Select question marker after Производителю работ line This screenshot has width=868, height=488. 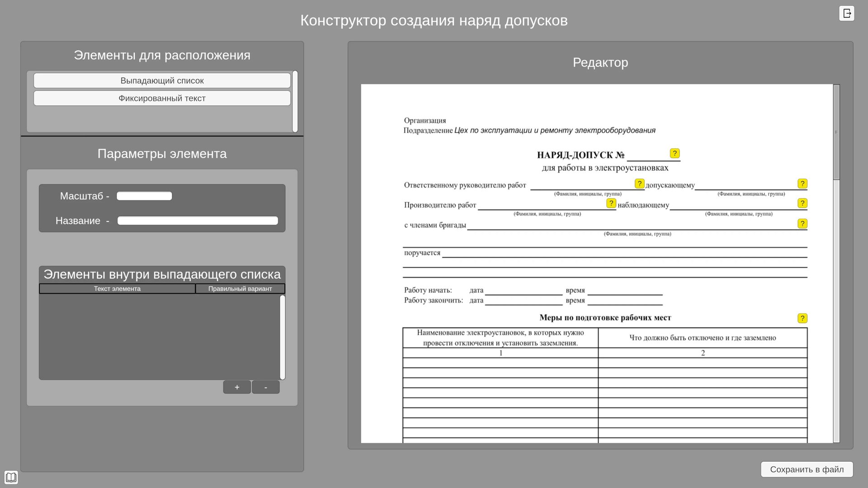pos(611,203)
